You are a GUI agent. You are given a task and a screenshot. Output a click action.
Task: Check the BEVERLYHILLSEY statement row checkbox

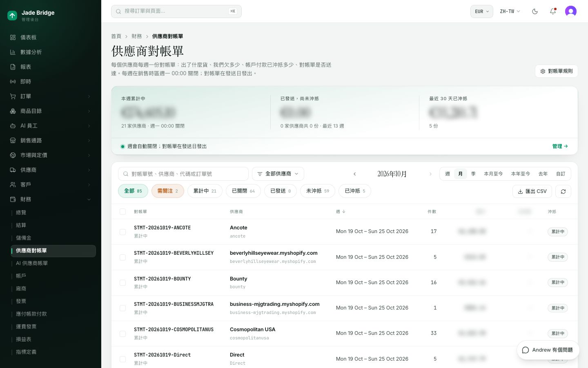click(x=122, y=257)
